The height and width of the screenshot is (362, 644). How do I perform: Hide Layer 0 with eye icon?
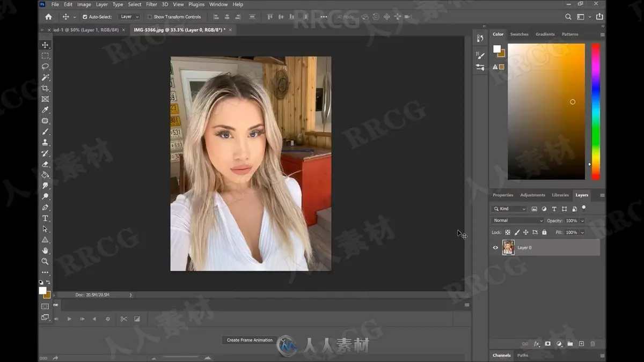click(x=495, y=247)
